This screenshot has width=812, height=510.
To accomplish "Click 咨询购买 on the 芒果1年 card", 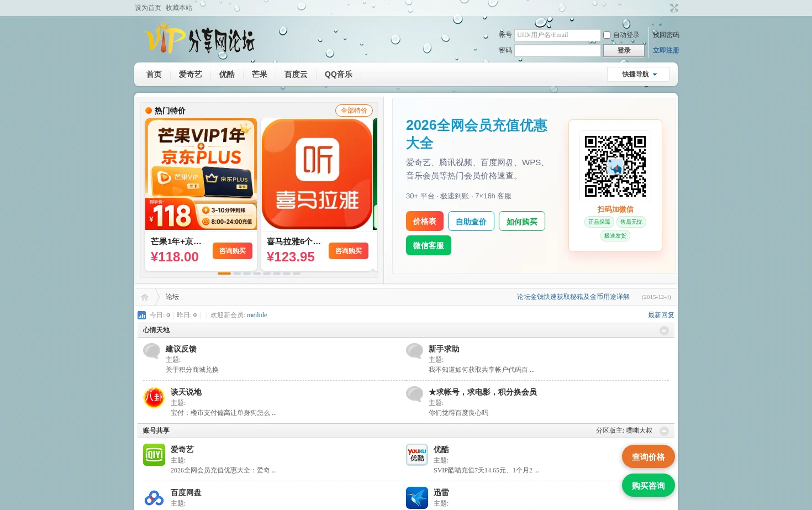I will (x=232, y=251).
